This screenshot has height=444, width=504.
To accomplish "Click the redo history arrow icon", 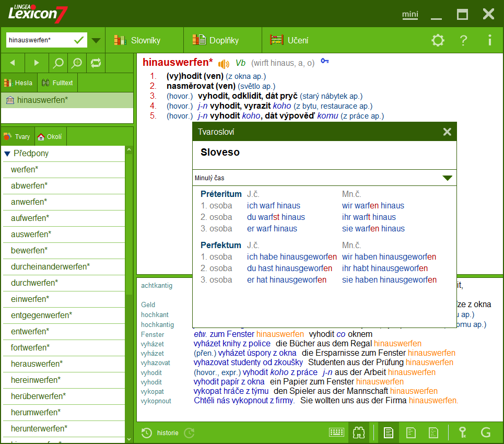I will (189, 433).
